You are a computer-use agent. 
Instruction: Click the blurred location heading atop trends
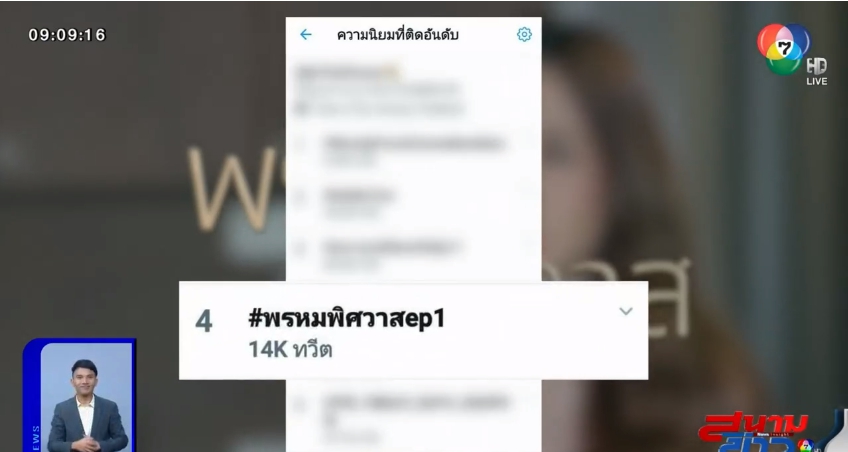point(348,73)
